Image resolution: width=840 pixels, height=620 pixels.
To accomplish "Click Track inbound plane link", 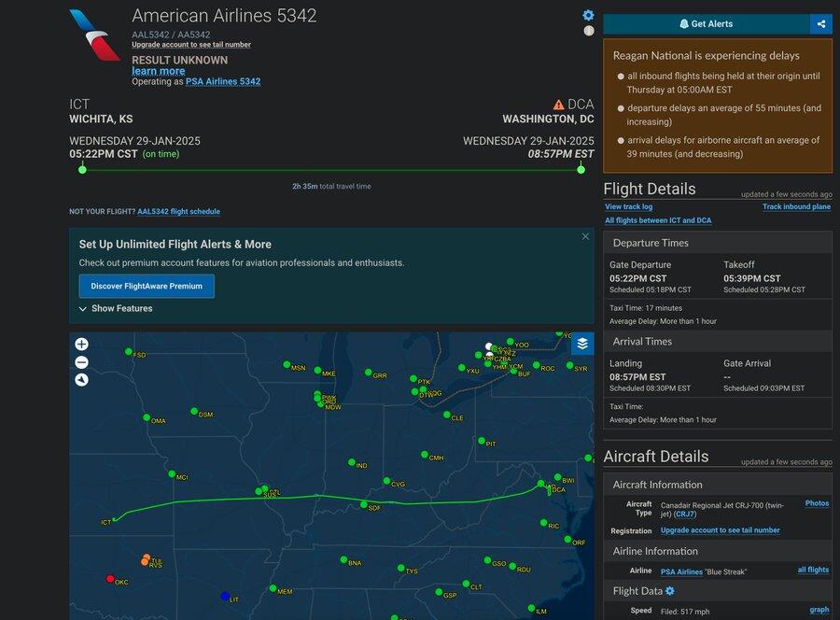I will (x=796, y=206).
